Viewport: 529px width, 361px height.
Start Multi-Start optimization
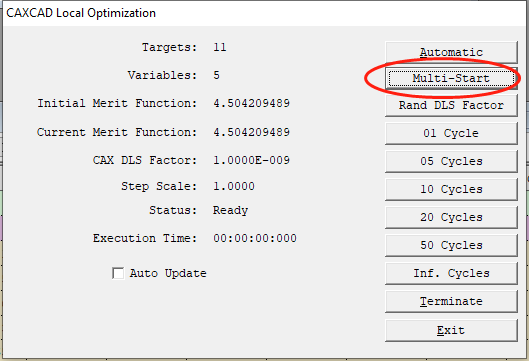tap(451, 79)
